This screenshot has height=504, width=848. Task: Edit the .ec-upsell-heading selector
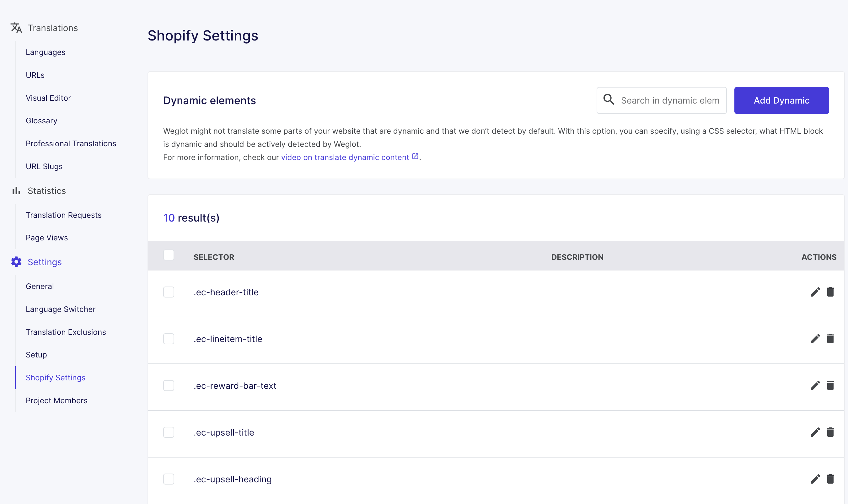click(815, 479)
